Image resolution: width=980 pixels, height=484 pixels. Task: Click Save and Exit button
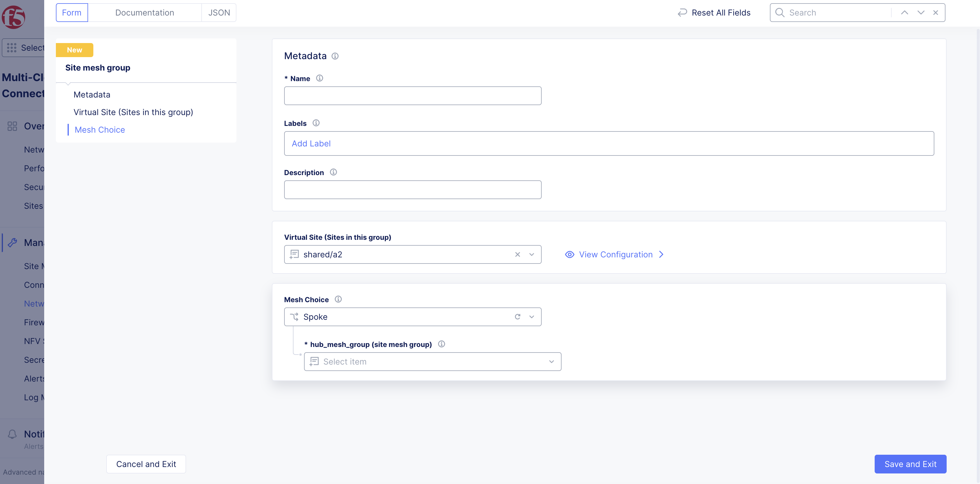pos(910,464)
